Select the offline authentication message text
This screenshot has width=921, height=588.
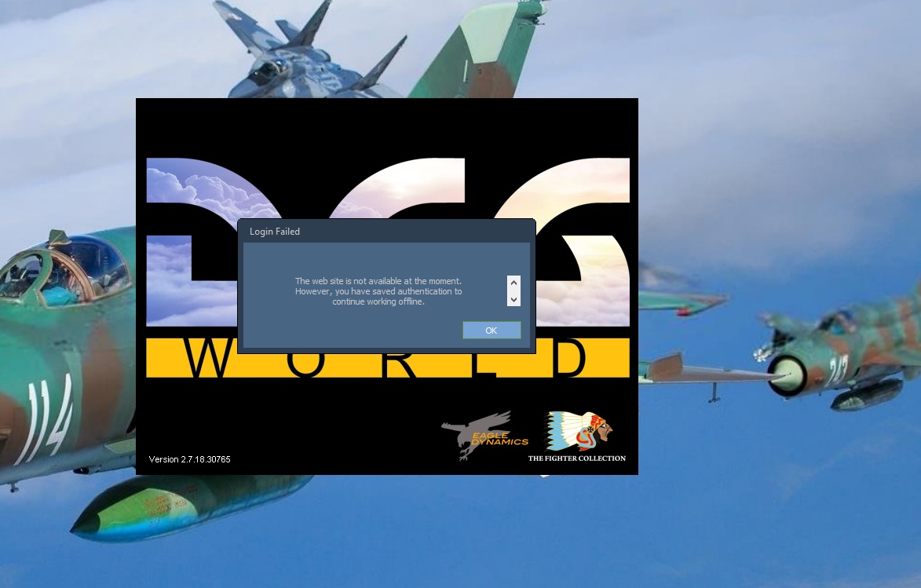[x=378, y=291]
